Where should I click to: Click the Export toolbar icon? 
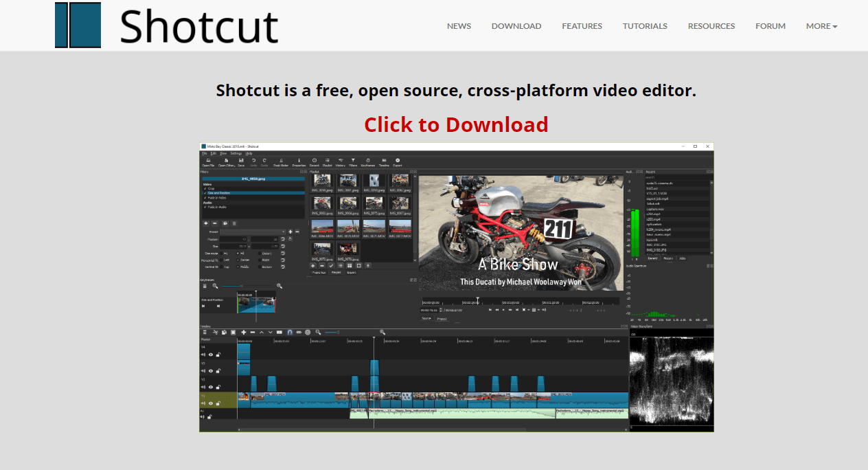tap(398, 163)
